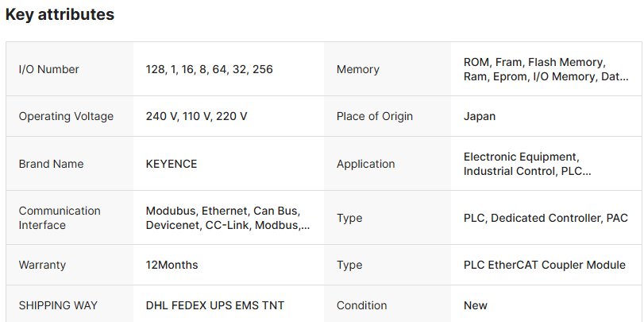Click the Memory attribute label
This screenshot has width=644, height=322.
[x=358, y=69]
